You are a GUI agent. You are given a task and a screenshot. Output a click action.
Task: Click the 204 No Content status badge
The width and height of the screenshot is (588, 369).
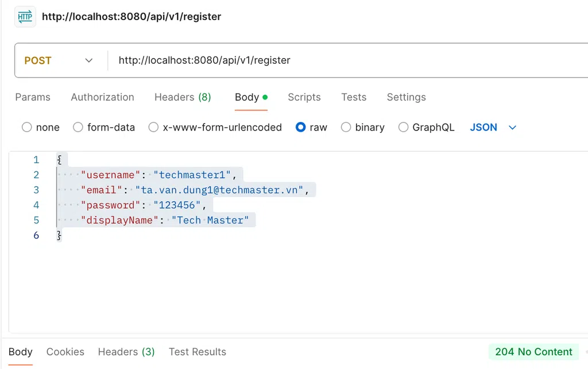coord(533,352)
